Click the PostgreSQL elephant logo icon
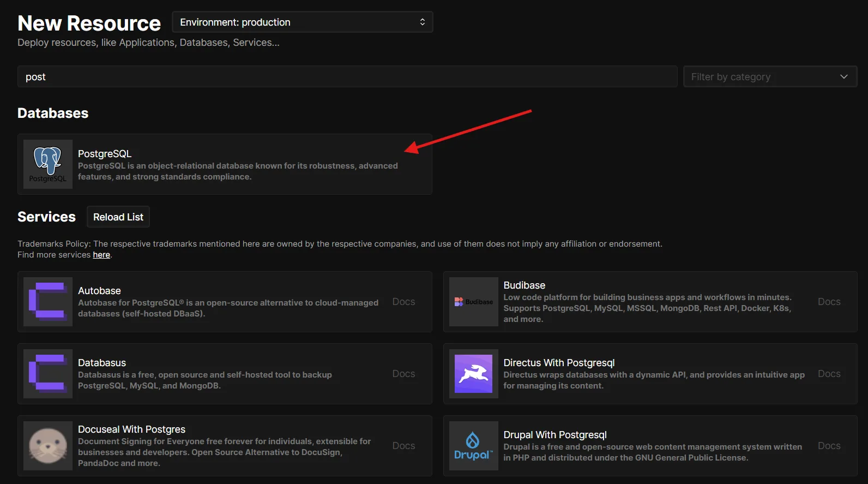This screenshot has width=868, height=484. 48,164
